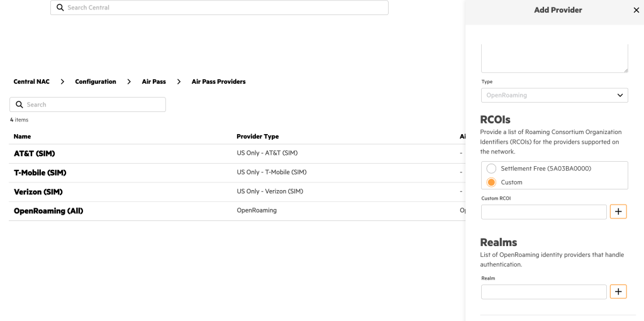Click the Air Pass Providers breadcrumb
Image resolution: width=644 pixels, height=321 pixels.
pyautogui.click(x=218, y=82)
